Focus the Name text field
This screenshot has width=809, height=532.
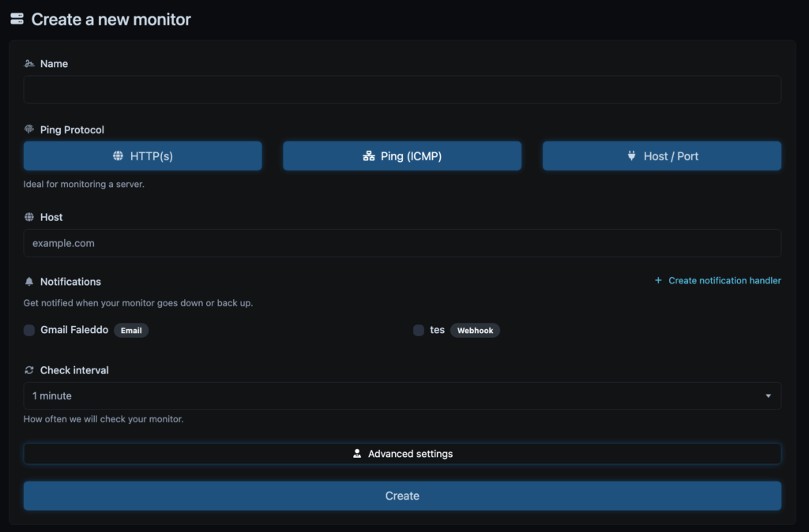click(402, 90)
